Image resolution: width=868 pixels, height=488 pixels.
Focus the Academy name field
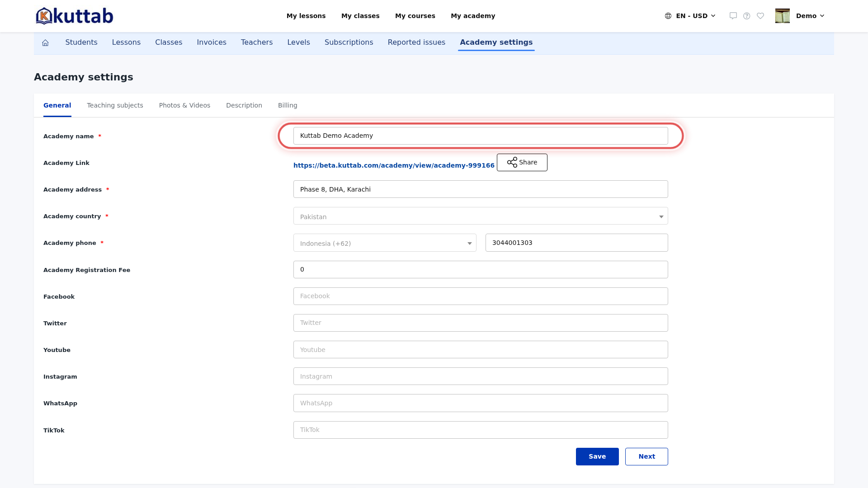(x=481, y=136)
